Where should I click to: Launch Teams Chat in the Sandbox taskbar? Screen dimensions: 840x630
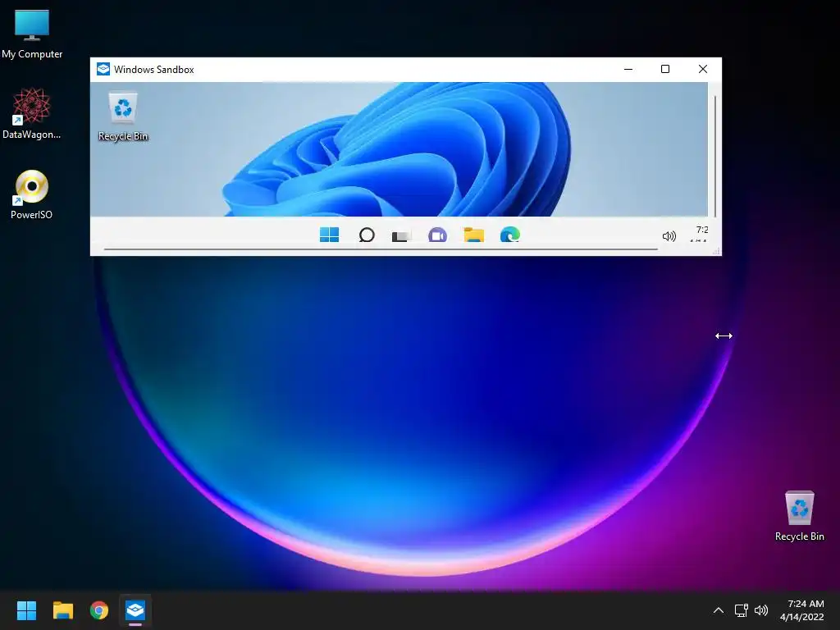[438, 235]
